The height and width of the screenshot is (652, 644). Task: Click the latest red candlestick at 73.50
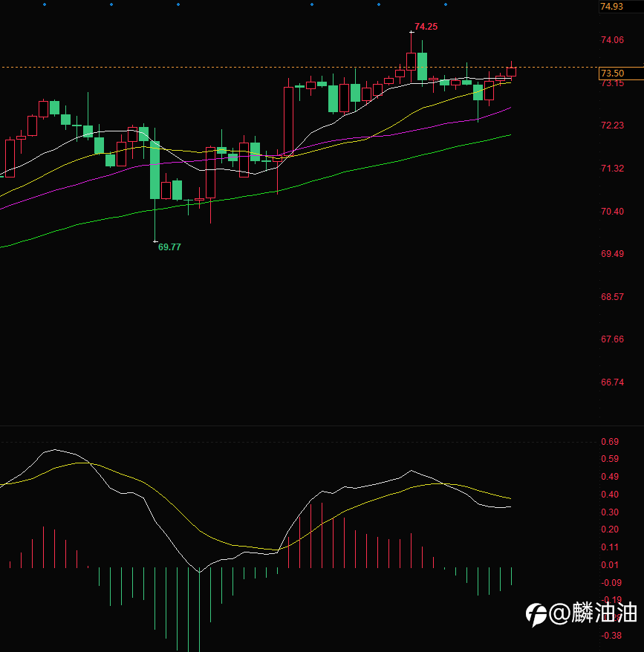coord(511,71)
